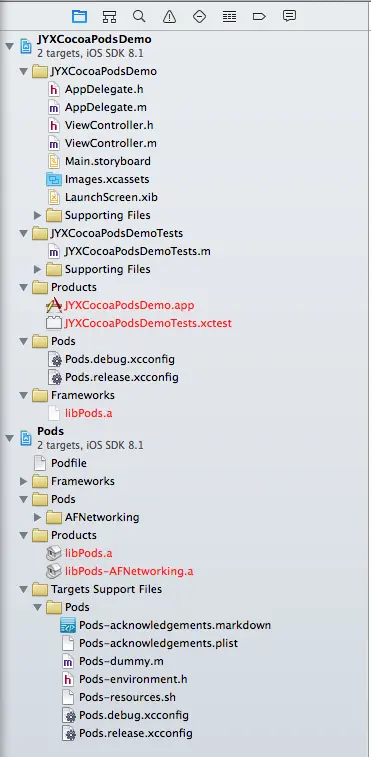Viewport: 371px width, 757px height.
Task: Expand Supporting Files under JYXCocoaPodsDemoTests
Action: [37, 269]
